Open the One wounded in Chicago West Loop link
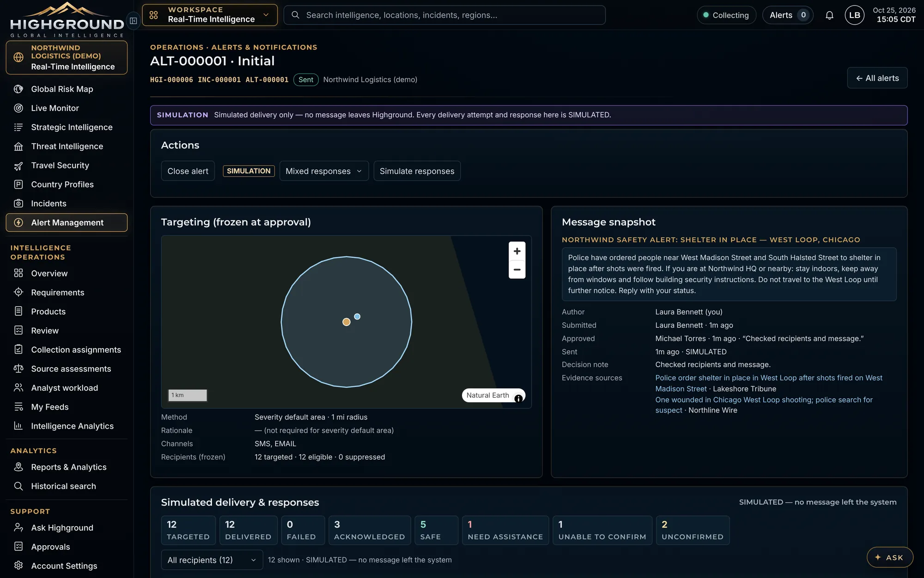The width and height of the screenshot is (924, 578). pos(764,405)
